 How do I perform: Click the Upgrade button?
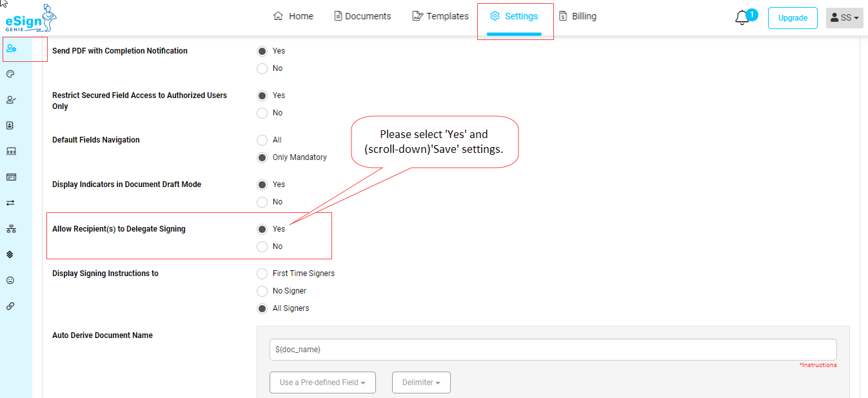tap(793, 18)
